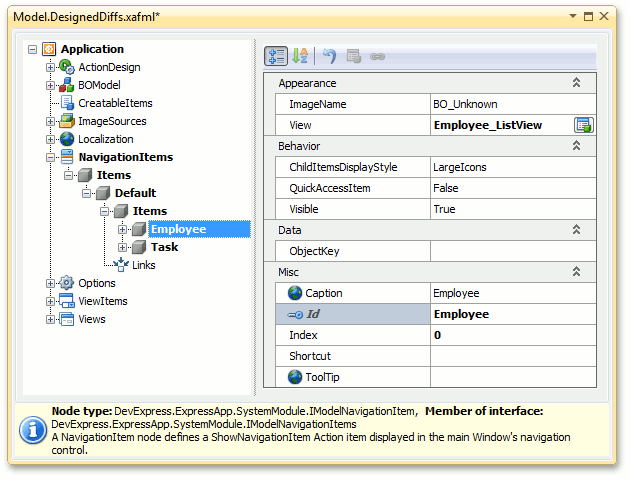Click the BOModel blocks icon

[67, 85]
